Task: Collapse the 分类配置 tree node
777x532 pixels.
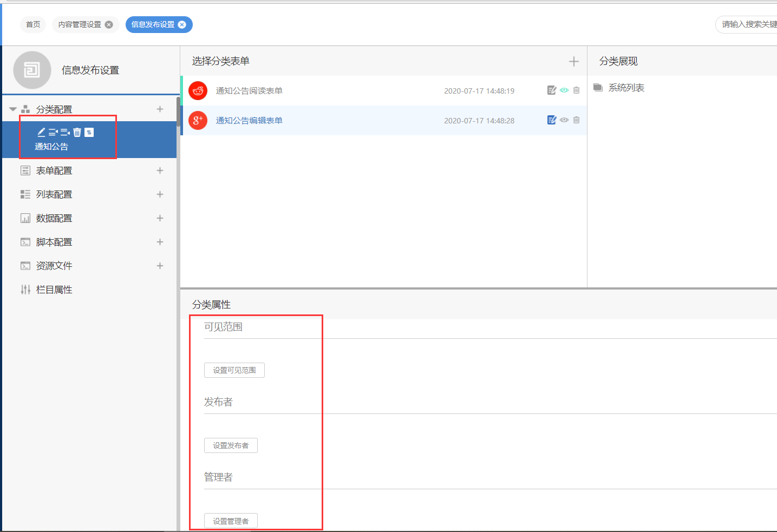Action: pyautogui.click(x=13, y=109)
